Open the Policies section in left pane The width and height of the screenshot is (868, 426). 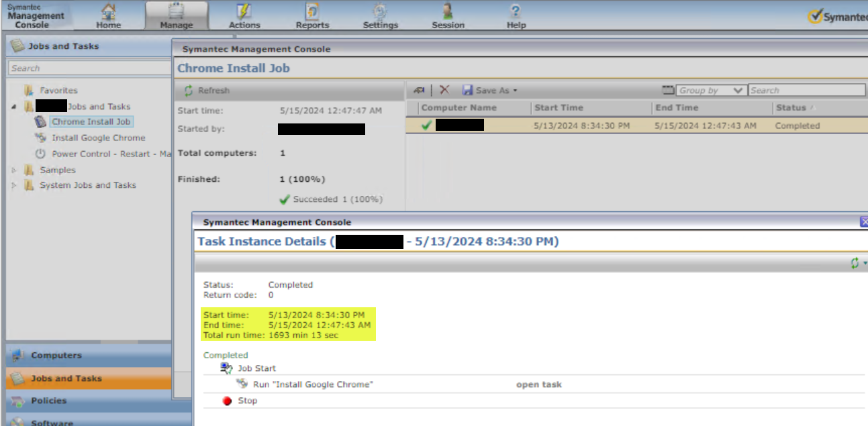tap(89, 401)
